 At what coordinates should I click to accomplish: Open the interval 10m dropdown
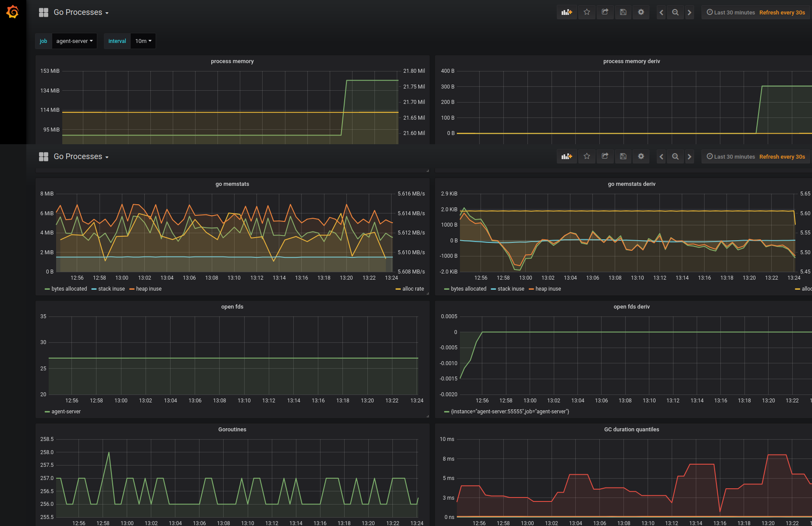143,41
